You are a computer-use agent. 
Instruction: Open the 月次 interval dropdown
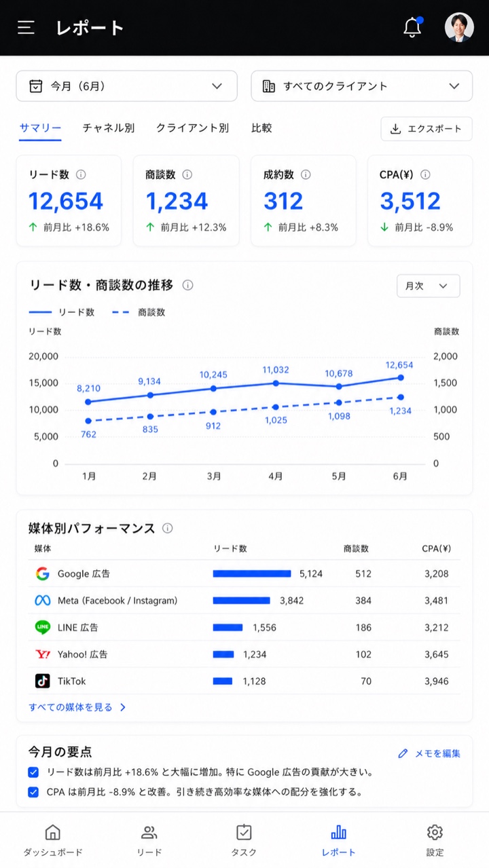point(429,286)
